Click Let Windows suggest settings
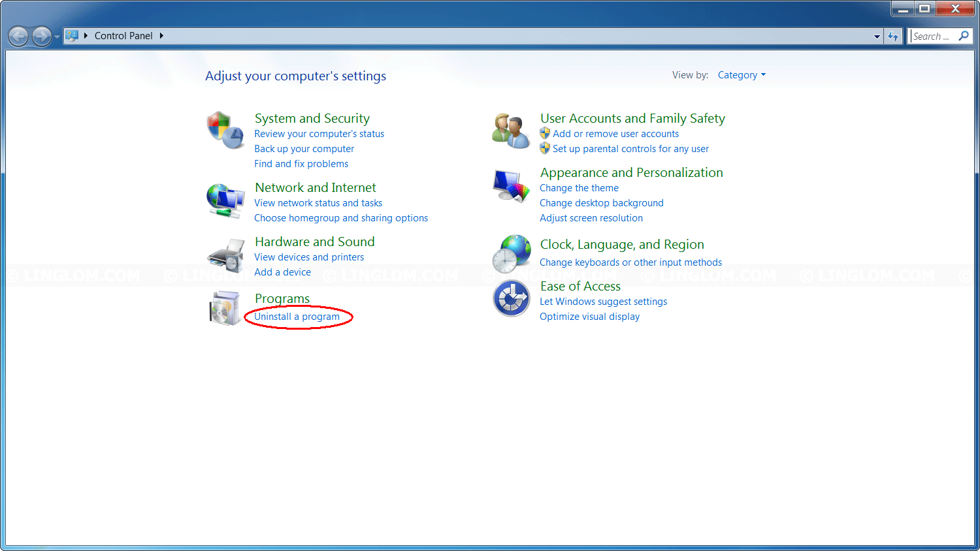The height and width of the screenshot is (551, 980). point(603,302)
